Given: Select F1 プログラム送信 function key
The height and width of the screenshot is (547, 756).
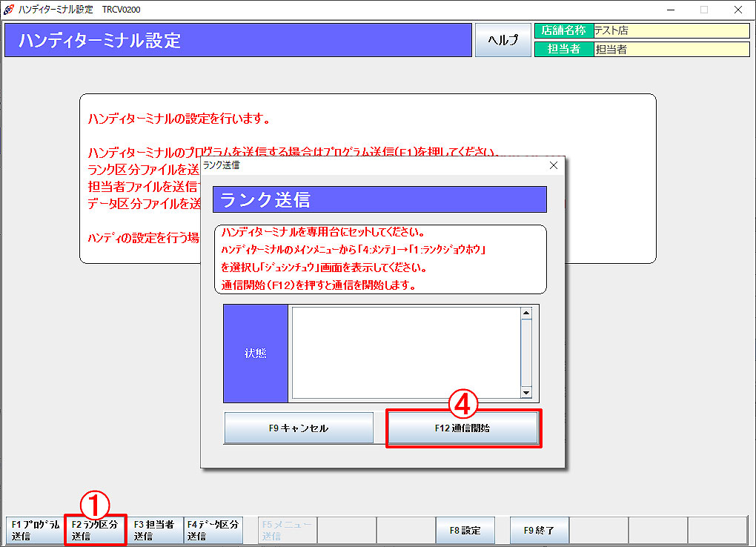Looking at the screenshot, I should pyautogui.click(x=35, y=530).
